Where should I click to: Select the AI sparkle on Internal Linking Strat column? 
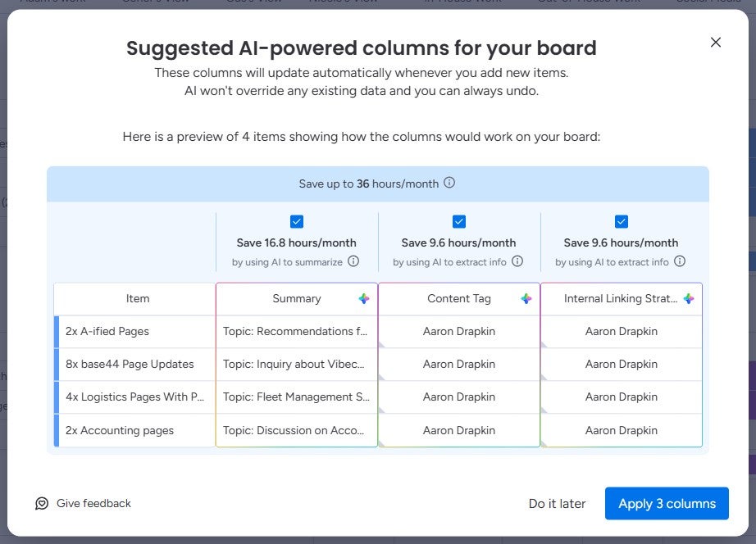(x=687, y=299)
